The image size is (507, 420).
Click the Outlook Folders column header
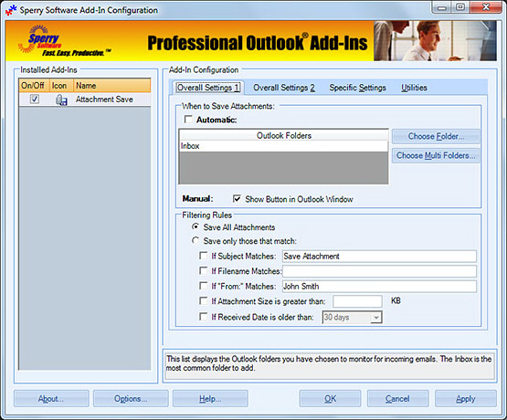(x=283, y=135)
